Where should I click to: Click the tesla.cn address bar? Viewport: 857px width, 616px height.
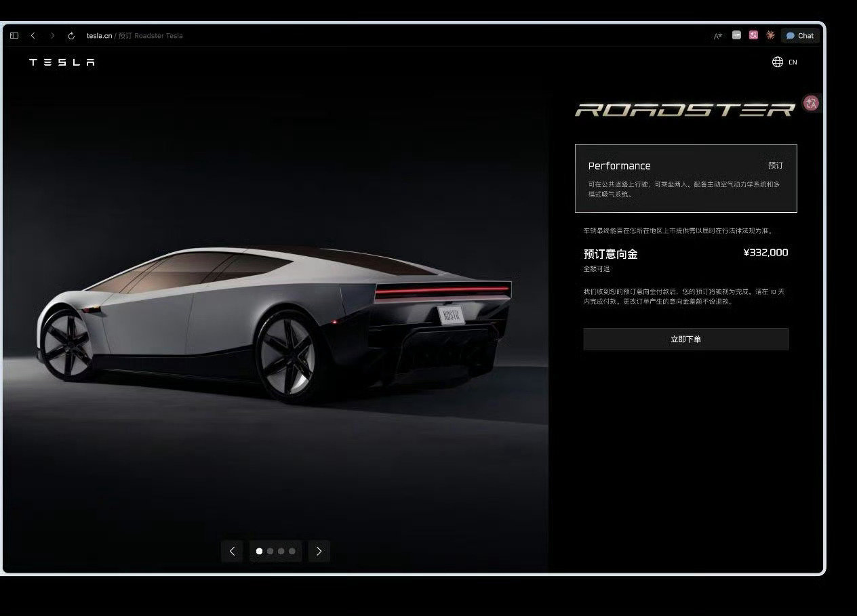coord(134,36)
